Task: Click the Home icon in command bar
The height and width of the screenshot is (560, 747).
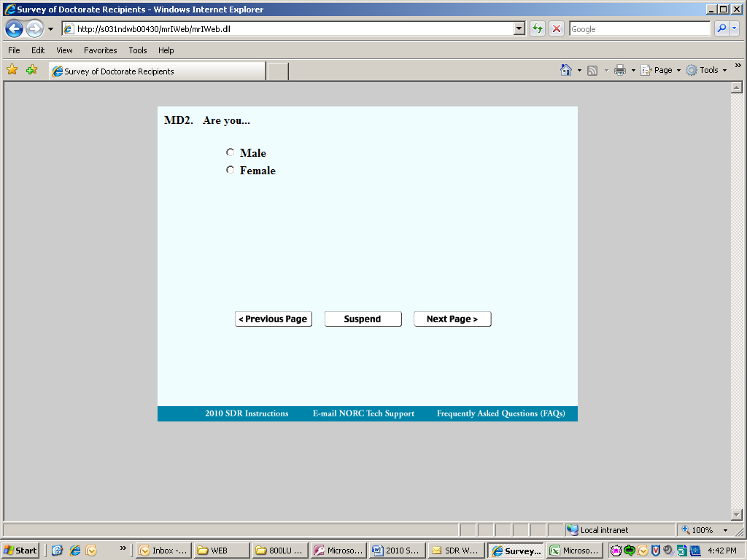Action: [566, 70]
